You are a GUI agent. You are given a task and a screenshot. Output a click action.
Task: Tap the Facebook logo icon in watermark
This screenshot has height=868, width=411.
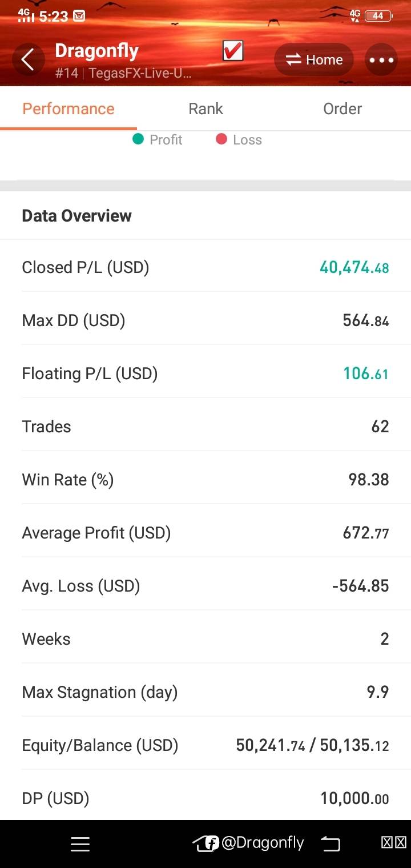click(212, 843)
